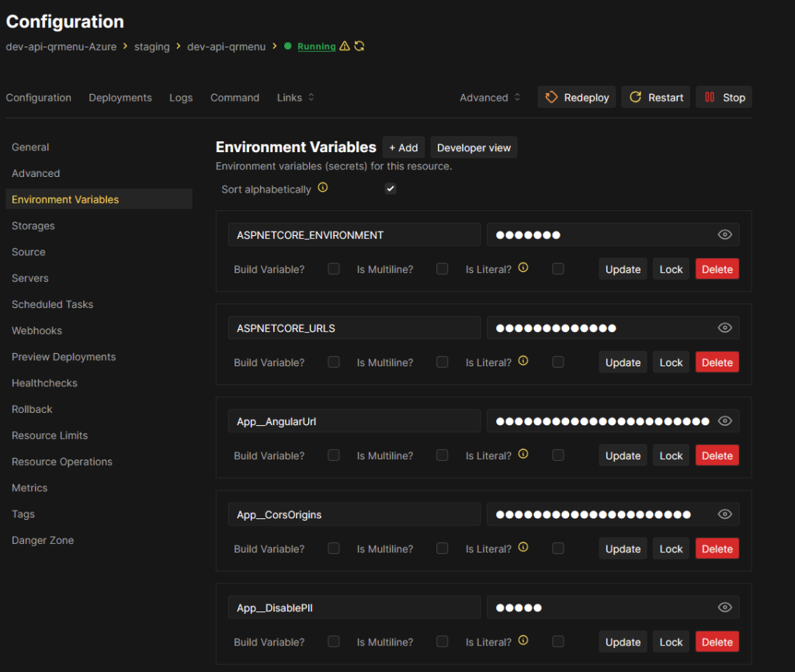The height and width of the screenshot is (672, 795).
Task: Enable Is Multiline for App__DisablePII
Action: click(x=442, y=642)
